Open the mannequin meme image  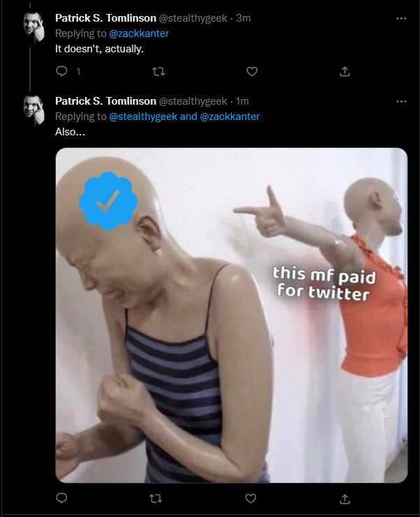pos(232,315)
